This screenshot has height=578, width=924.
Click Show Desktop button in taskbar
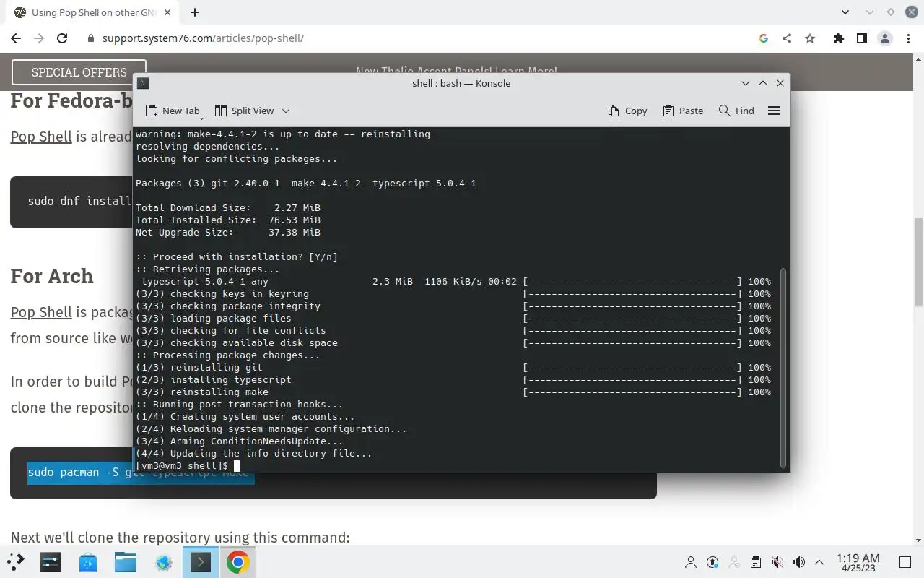[x=905, y=562]
